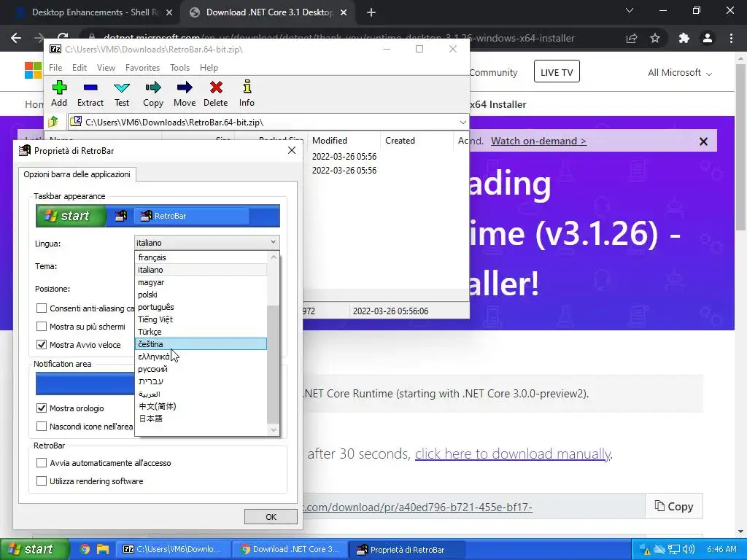Toggle Consenti anti-aliasing checkbox
747x560 pixels.
click(x=42, y=308)
